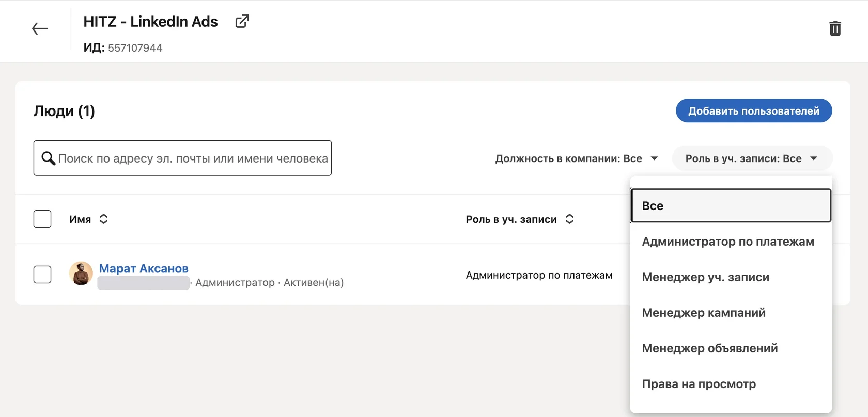868x417 pixels.
Task: Open Должность в компании: Все dropdown
Action: [x=577, y=158]
